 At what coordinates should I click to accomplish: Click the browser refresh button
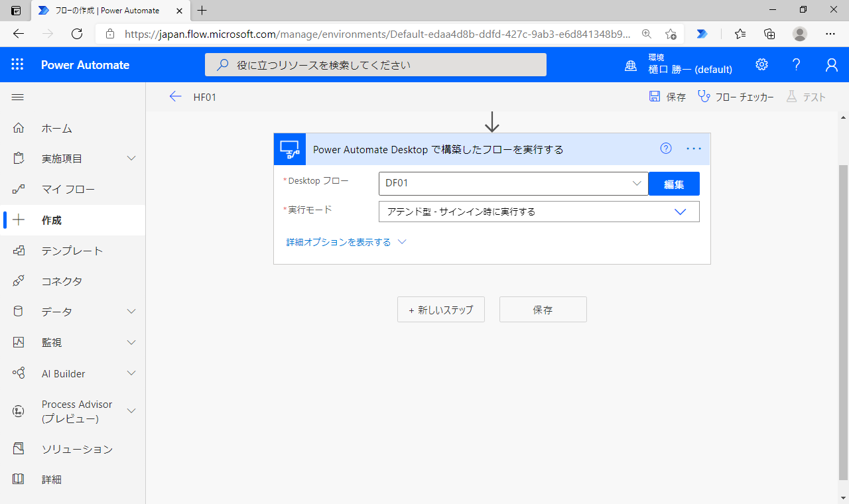pos(77,34)
